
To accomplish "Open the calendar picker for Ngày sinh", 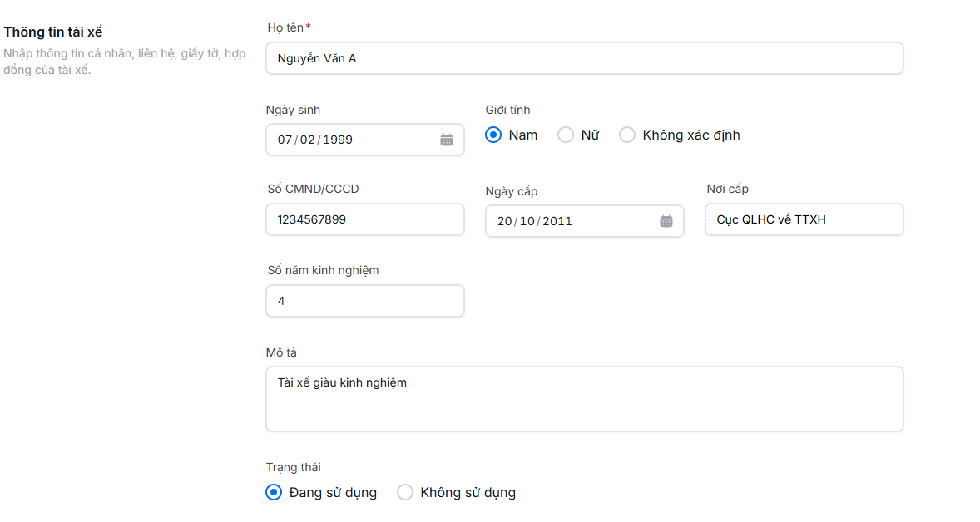I will pyautogui.click(x=447, y=140).
